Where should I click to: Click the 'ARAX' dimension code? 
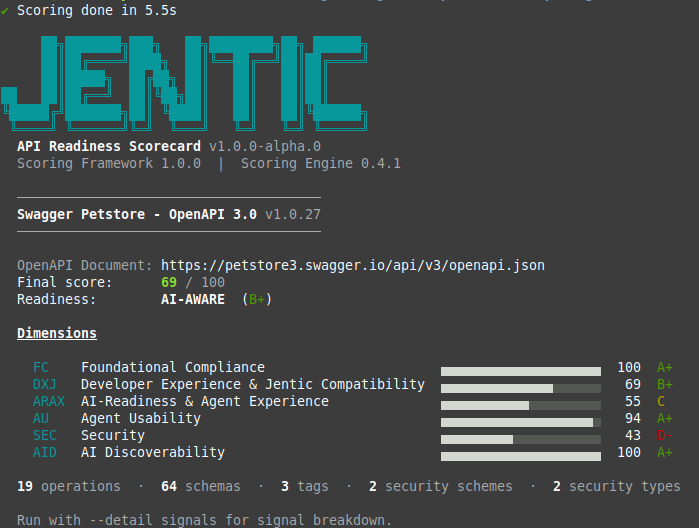(x=49, y=401)
